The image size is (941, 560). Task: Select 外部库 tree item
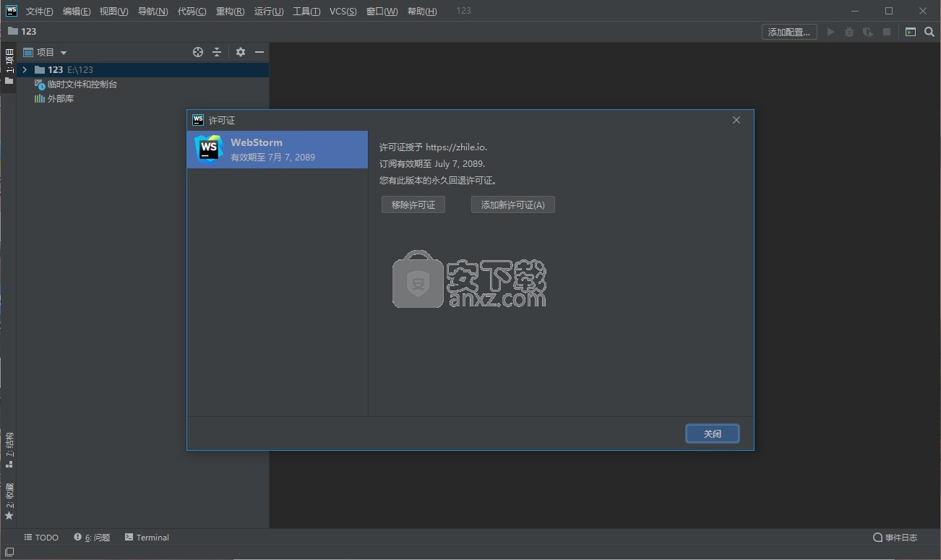coord(54,98)
